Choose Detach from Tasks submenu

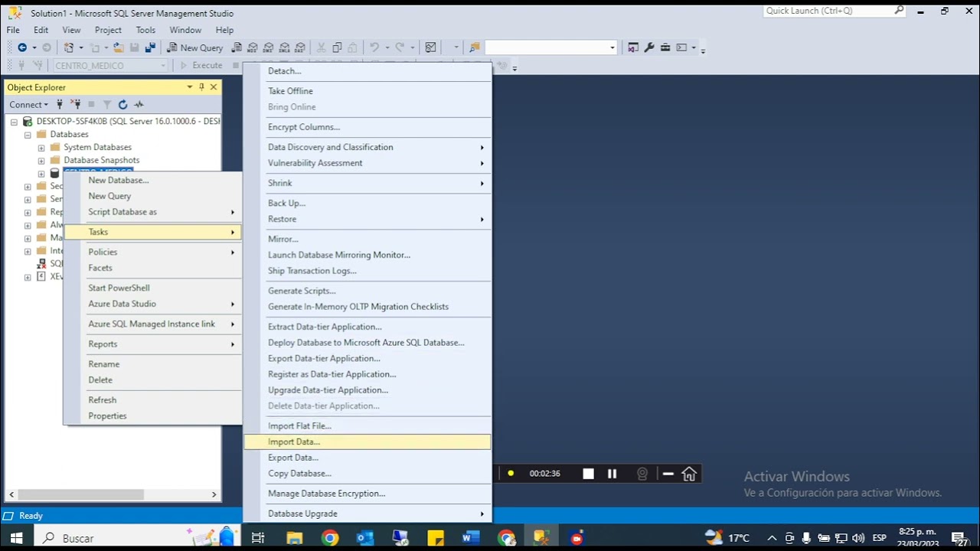(367, 70)
